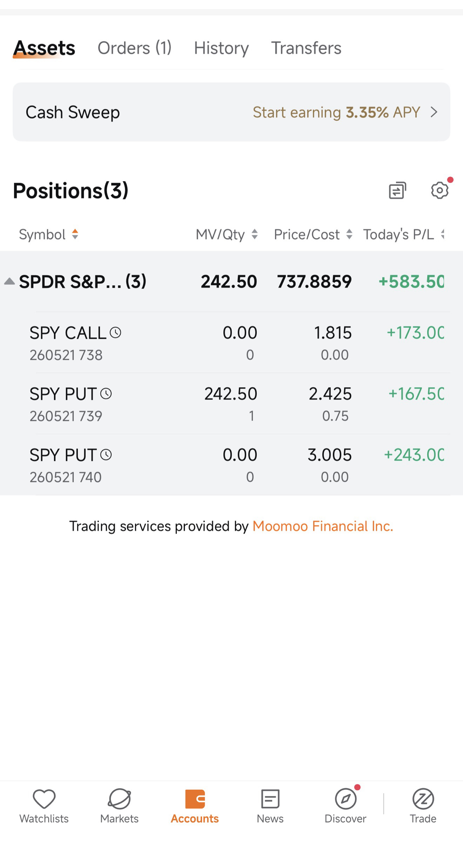Sort positions by Symbol column
Viewport: 463px width, 868px height.
pos(49,234)
